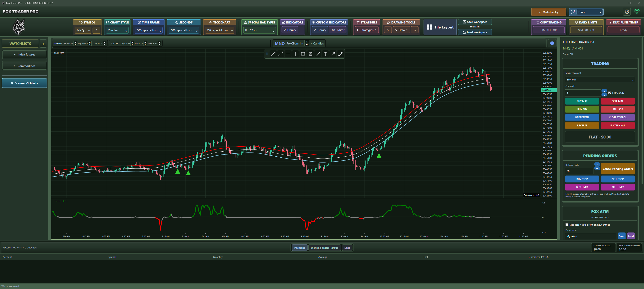
Task: Click the symbol search magnifier button
Action: point(96,30)
